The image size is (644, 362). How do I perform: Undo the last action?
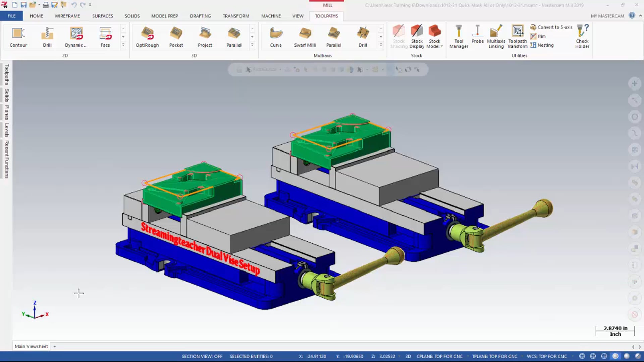74,5
